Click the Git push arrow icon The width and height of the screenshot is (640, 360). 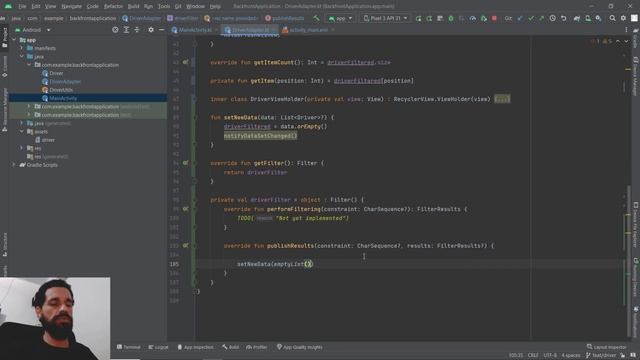point(541,18)
